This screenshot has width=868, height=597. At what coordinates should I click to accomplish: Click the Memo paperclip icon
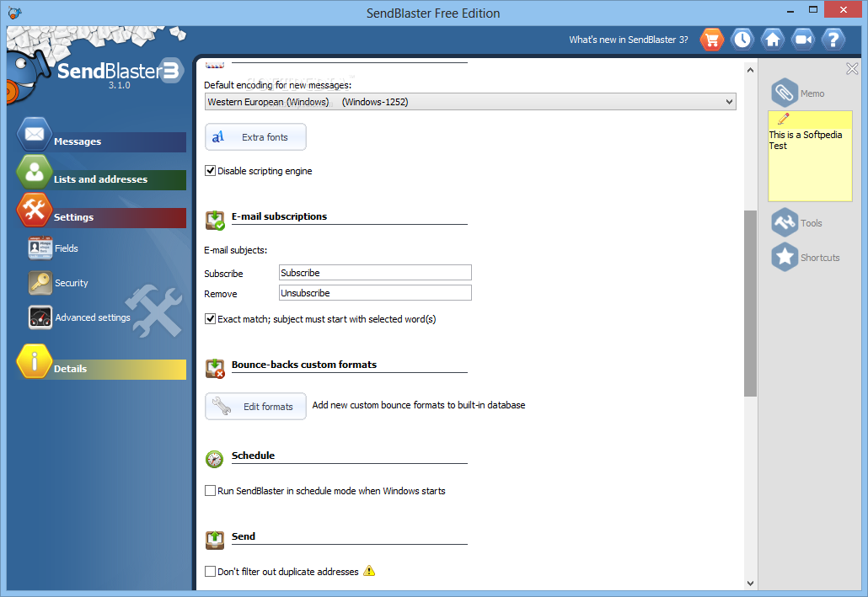tap(785, 93)
